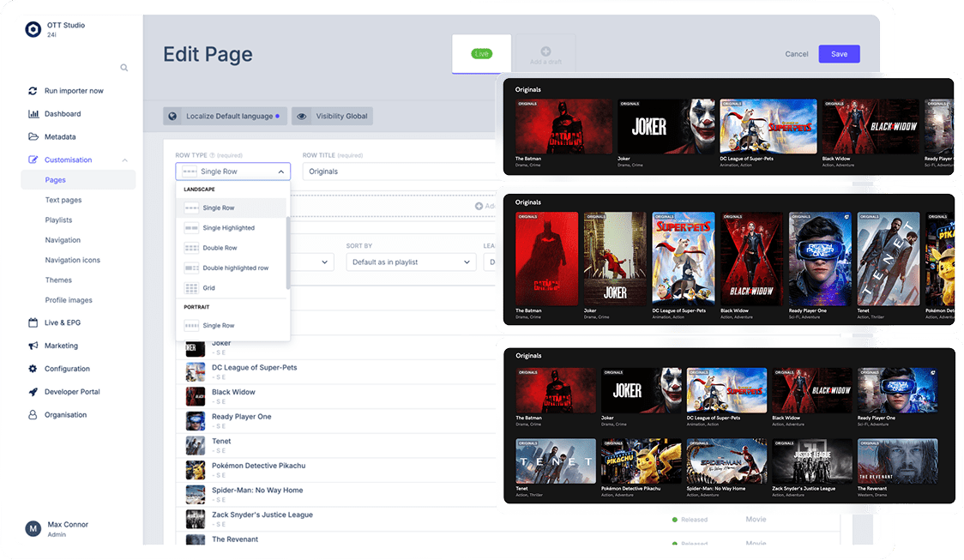Open Themes submenu item
The image size is (964, 560).
pos(58,280)
